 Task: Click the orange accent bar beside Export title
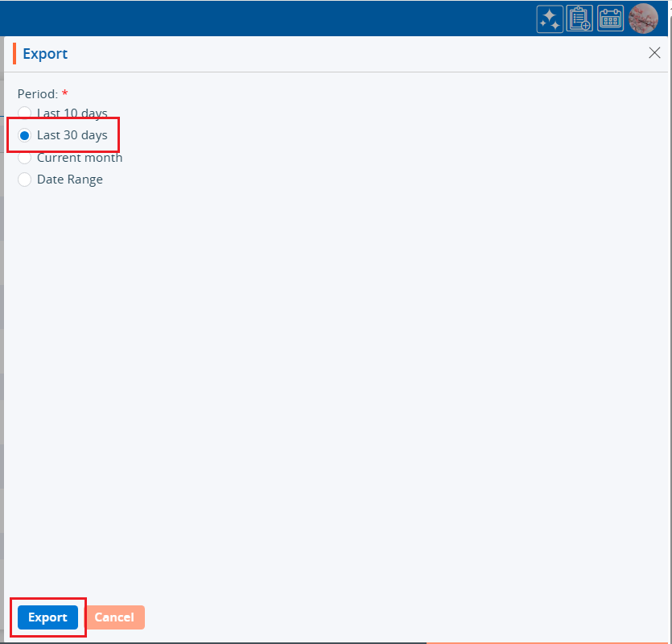(x=14, y=54)
